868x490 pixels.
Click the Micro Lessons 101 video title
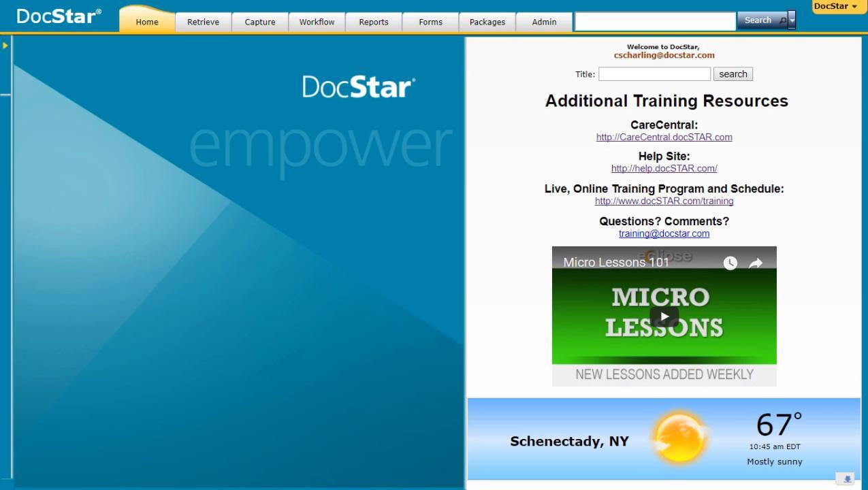[x=616, y=263]
